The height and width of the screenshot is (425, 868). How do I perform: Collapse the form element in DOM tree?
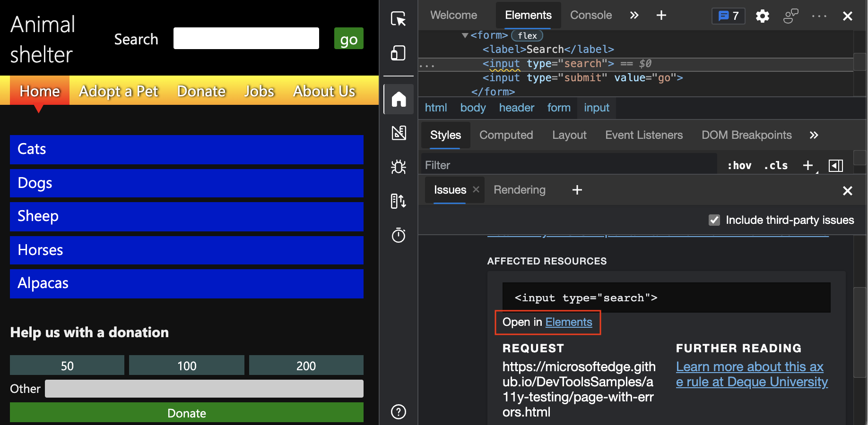coord(465,35)
